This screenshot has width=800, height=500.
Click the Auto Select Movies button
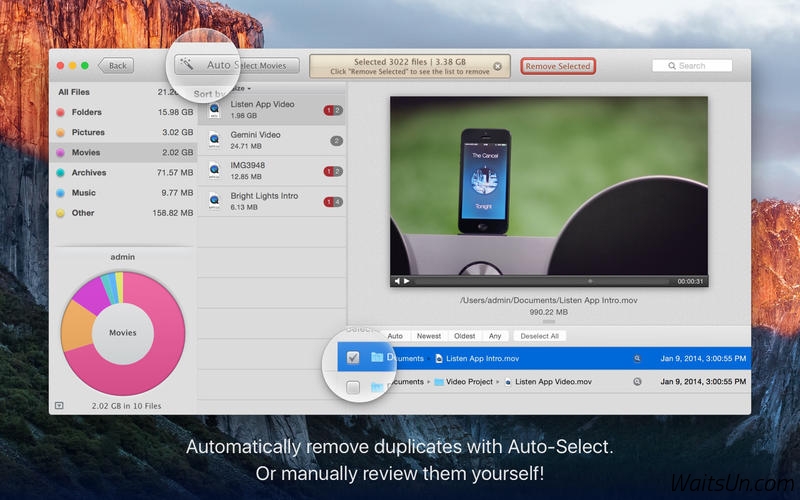click(x=237, y=65)
